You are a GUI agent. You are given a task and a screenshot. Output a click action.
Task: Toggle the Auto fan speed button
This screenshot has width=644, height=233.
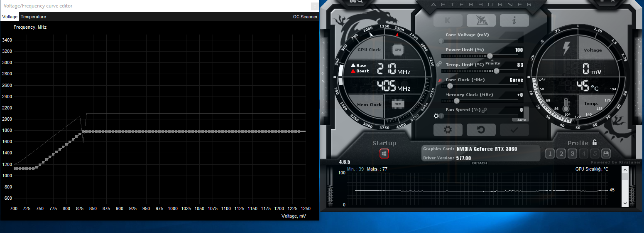(522, 120)
